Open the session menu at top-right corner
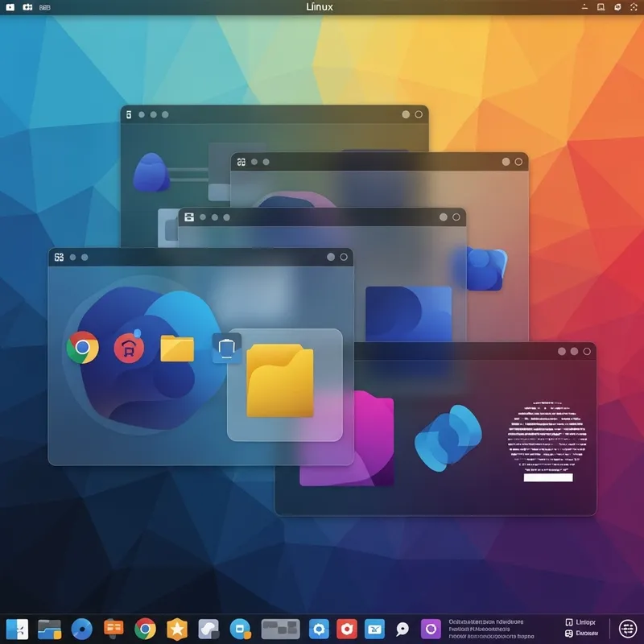Image resolution: width=644 pixels, height=644 pixels. tap(634, 8)
